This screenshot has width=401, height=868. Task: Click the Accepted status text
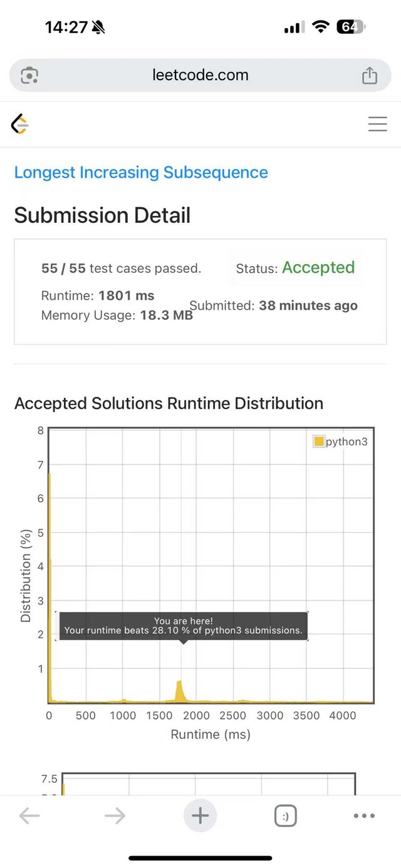pos(318,268)
